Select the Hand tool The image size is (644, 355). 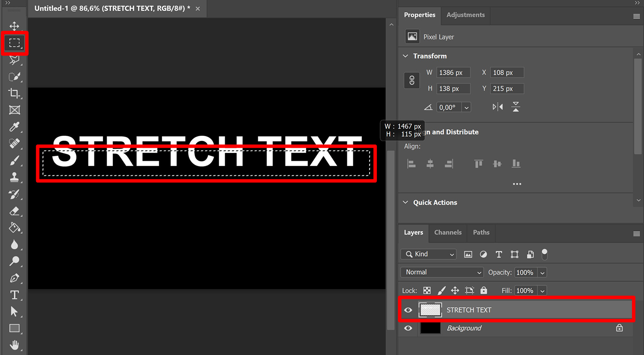[x=14, y=345]
